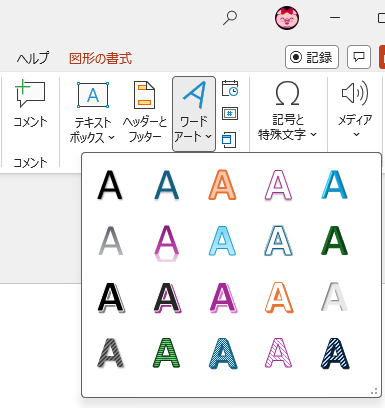Choose green horizontal striped WordArt style
This screenshot has height=408, width=385.
pos(166,353)
